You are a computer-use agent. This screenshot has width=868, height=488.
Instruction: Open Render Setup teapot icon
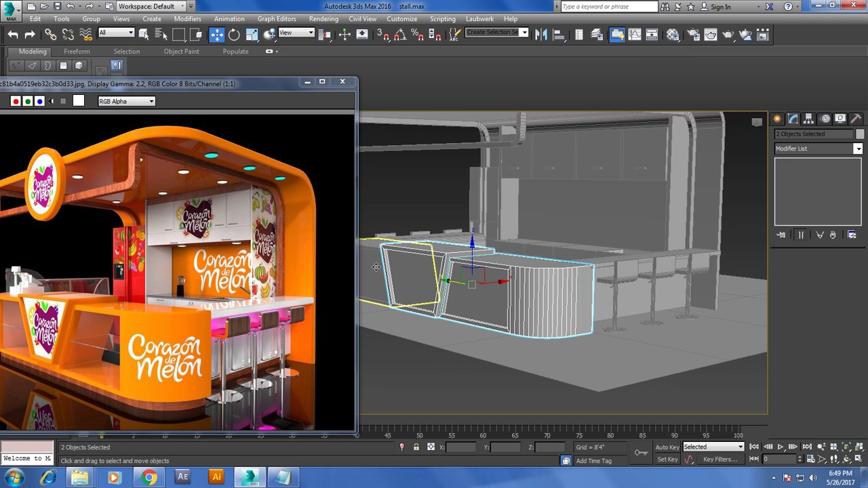coord(693,35)
